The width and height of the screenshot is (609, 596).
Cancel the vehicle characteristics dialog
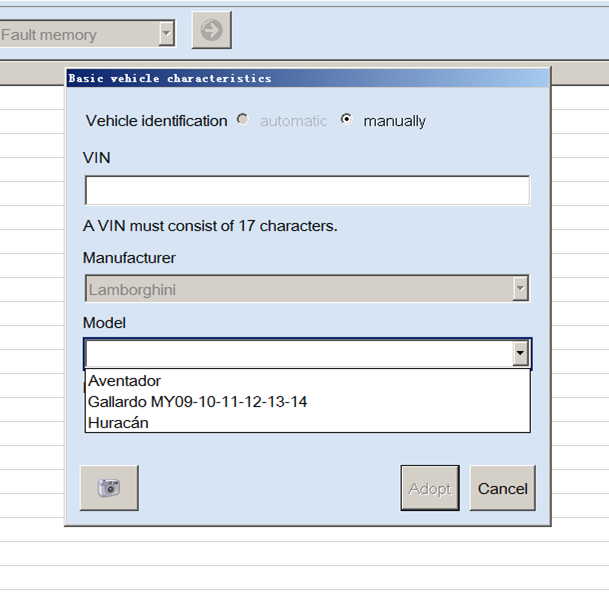(503, 488)
